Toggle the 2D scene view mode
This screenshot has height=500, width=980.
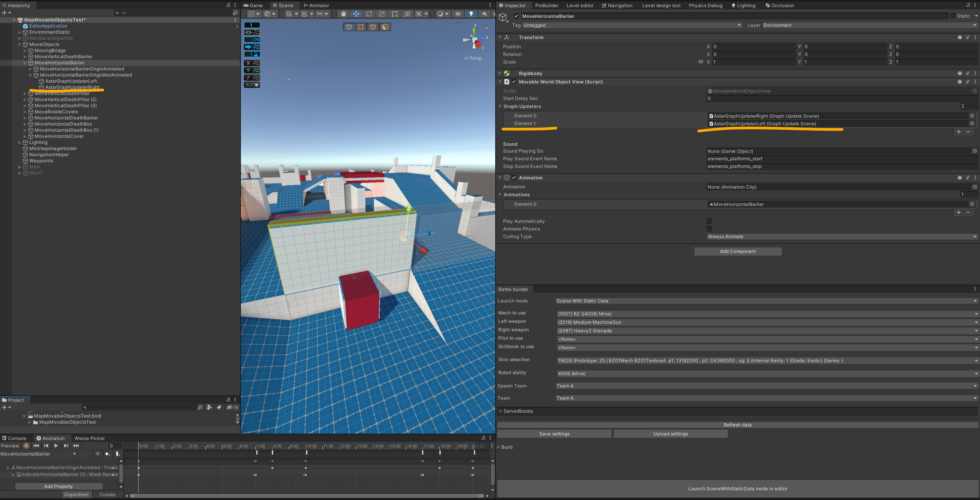pos(458,14)
